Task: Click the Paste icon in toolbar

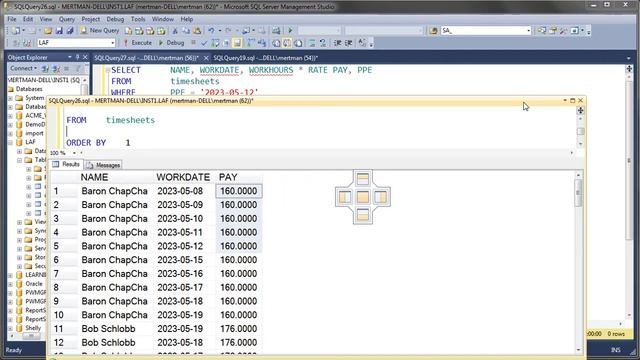Action: click(197, 31)
